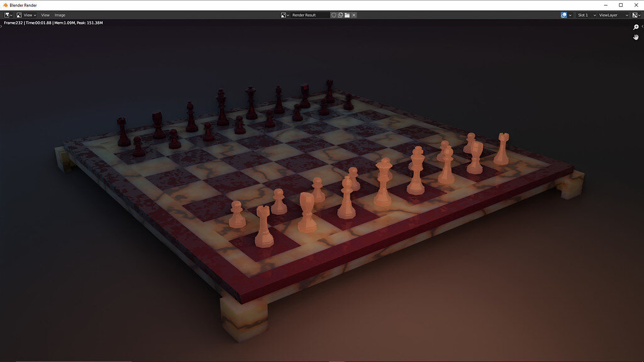The image size is (644, 362).
Task: Click the image browse icon beside Render Result
Action: pos(284,14)
